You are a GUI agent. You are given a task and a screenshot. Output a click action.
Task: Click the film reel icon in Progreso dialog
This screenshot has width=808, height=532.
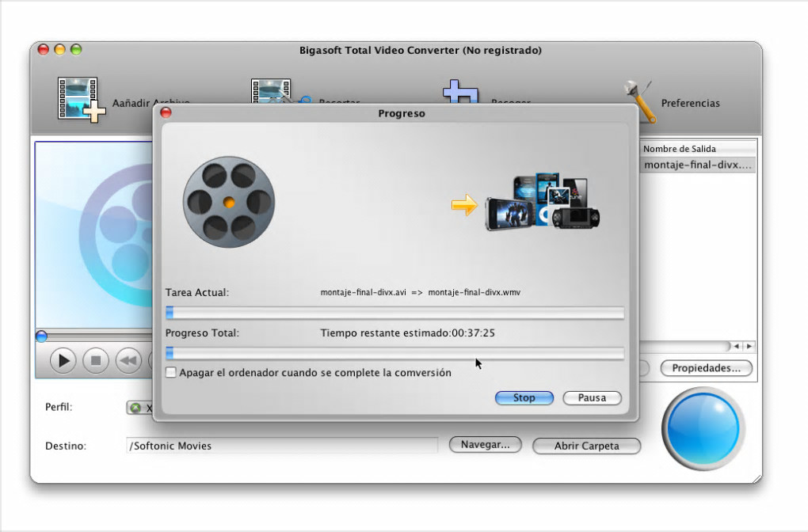click(229, 202)
